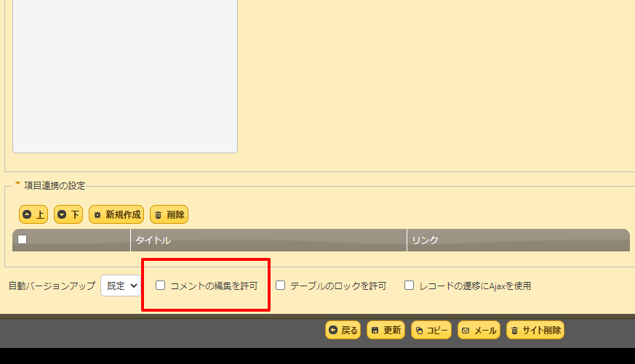Enable コメントの編集を許可 checkbox
635x364 pixels.
[x=160, y=286]
